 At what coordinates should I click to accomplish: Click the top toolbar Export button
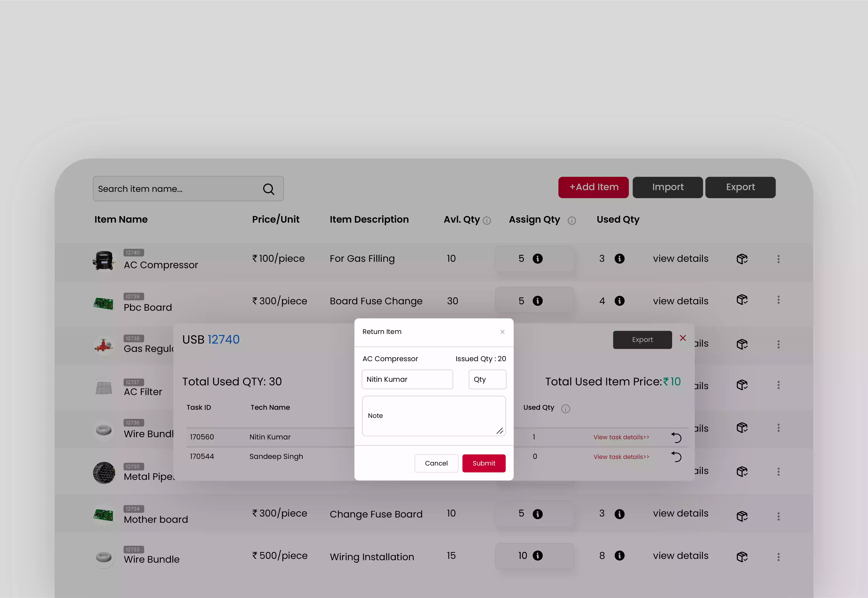click(740, 187)
